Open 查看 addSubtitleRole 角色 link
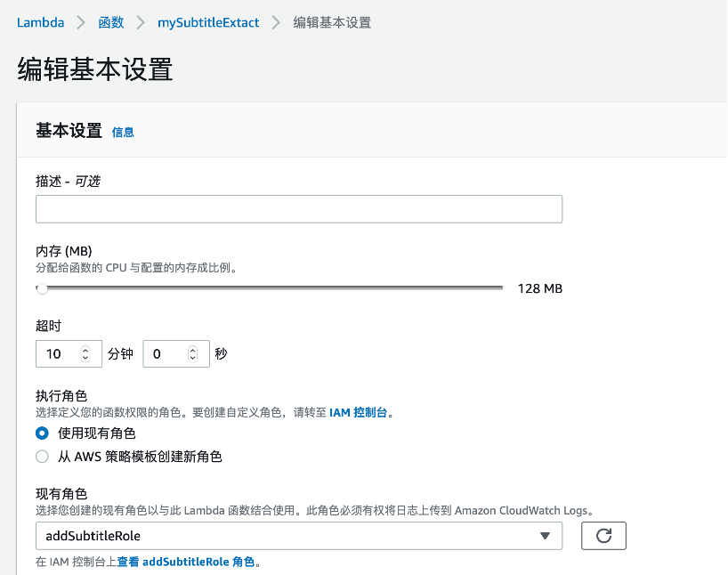This screenshot has height=575, width=728. (186, 562)
